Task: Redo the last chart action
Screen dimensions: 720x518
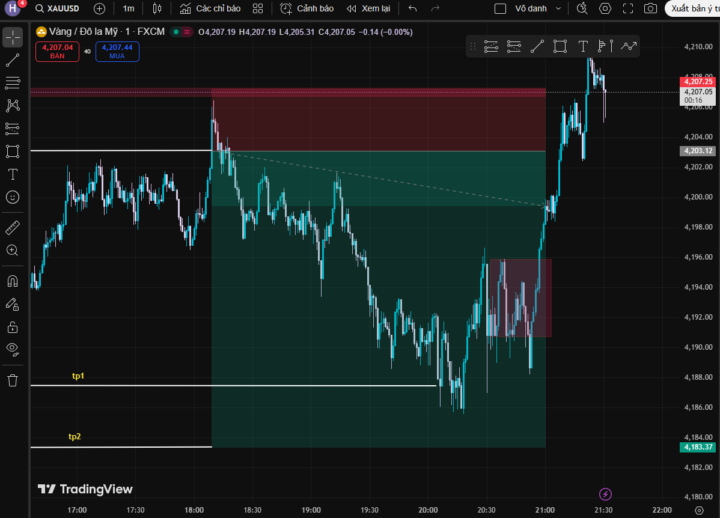Action: [435, 9]
